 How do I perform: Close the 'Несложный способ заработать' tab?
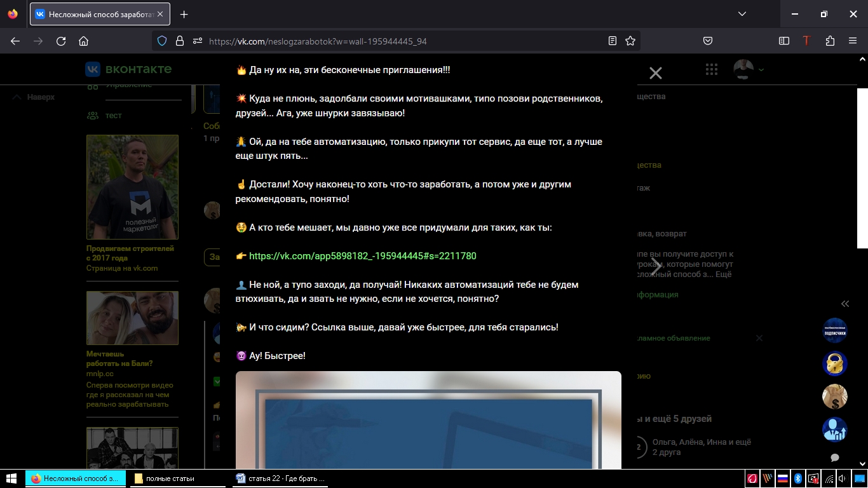[x=160, y=14]
